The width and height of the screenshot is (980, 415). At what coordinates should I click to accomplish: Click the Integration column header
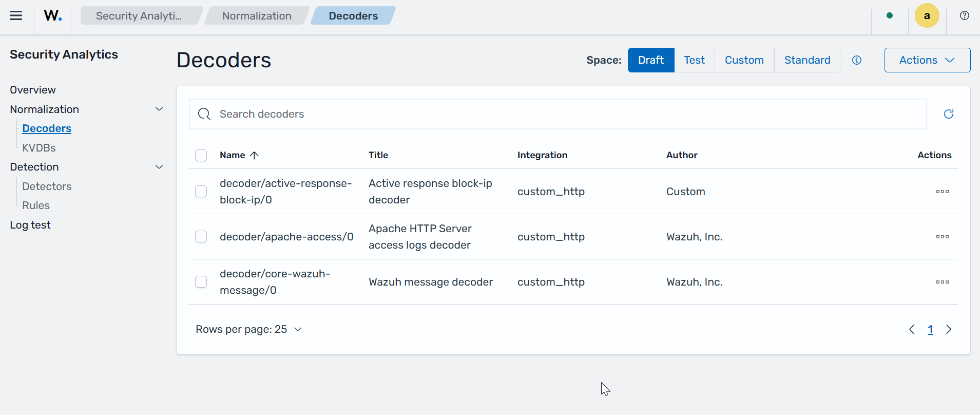click(x=543, y=155)
